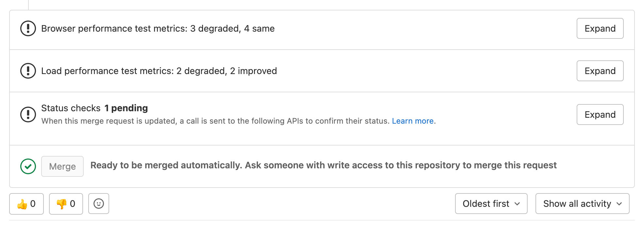644x229 pixels.
Task: Click the 1 pending status text
Action: click(126, 108)
